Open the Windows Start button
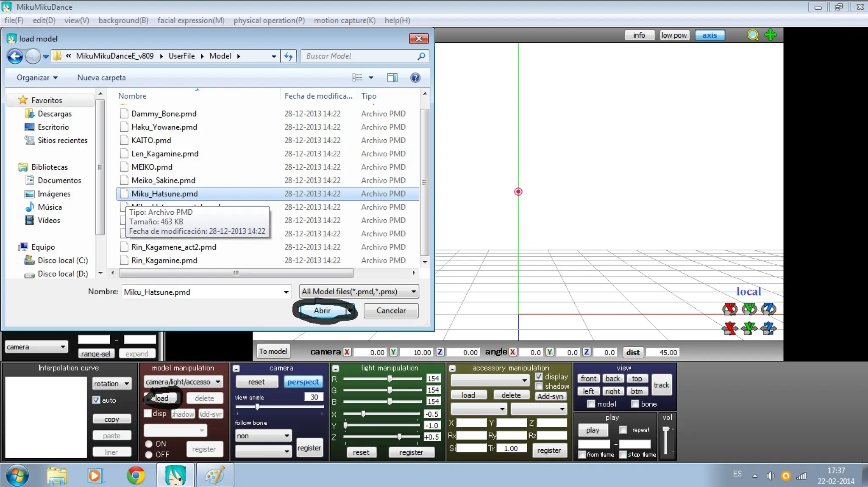868x487 pixels. [x=17, y=475]
